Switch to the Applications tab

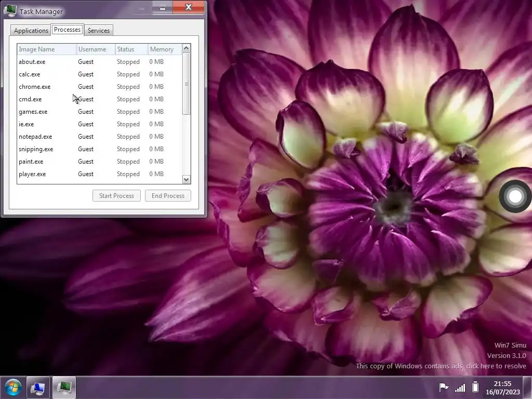click(x=31, y=31)
